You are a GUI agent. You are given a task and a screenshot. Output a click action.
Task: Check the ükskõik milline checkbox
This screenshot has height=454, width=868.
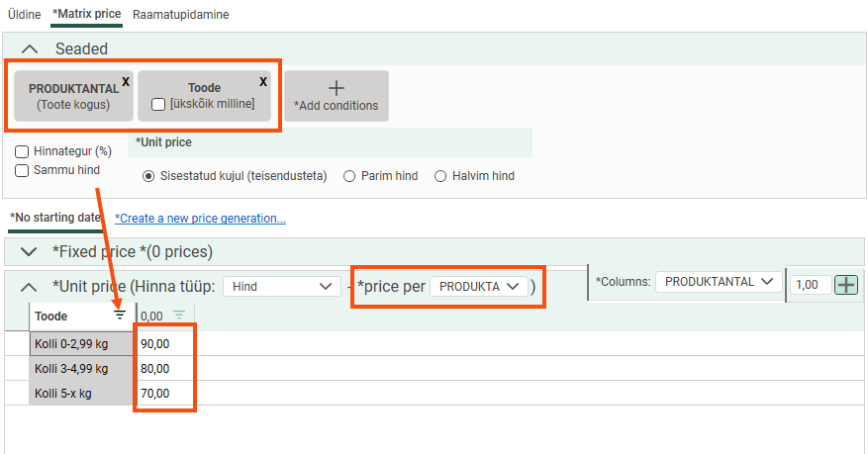point(158,104)
